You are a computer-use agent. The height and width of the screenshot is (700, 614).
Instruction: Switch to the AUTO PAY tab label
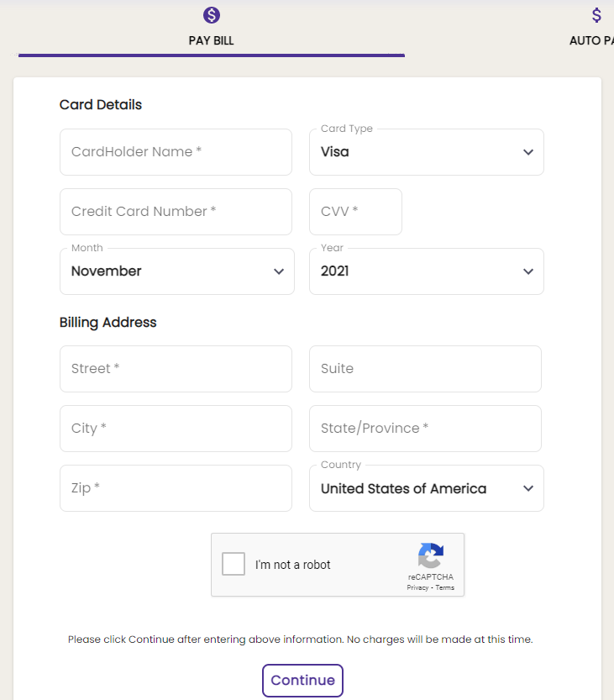pos(591,40)
